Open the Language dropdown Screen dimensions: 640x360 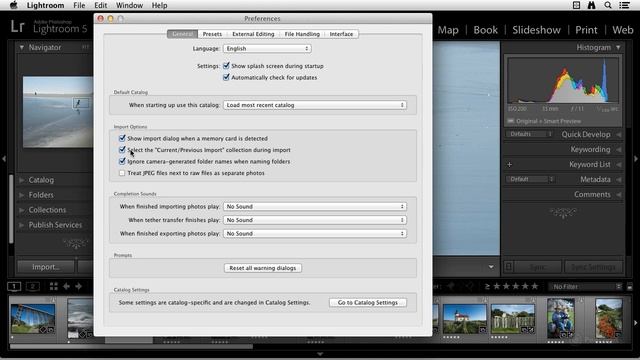[x=267, y=48]
